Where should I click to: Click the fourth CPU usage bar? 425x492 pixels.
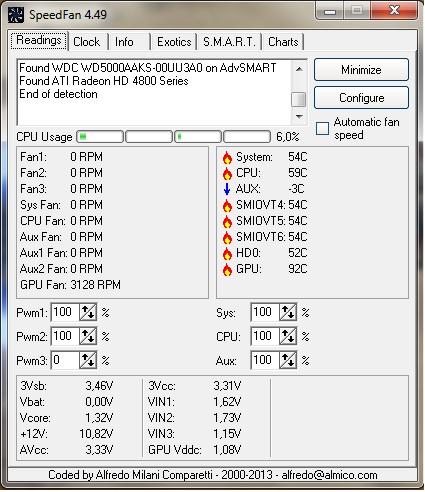click(247, 137)
